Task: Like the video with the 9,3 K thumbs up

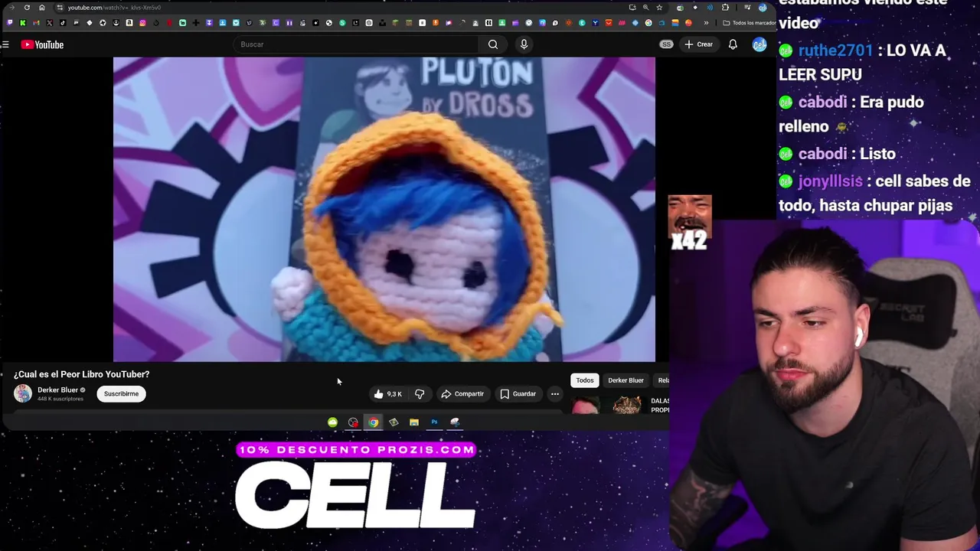Action: (388, 394)
